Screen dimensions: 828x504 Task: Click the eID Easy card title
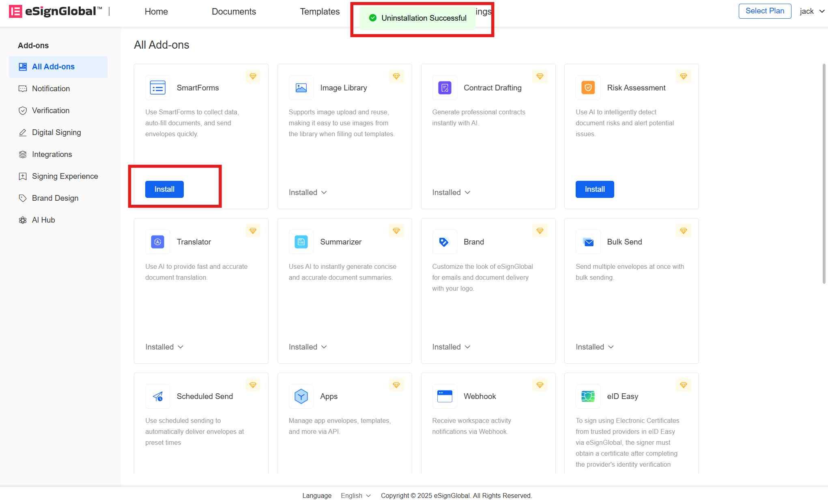622,396
